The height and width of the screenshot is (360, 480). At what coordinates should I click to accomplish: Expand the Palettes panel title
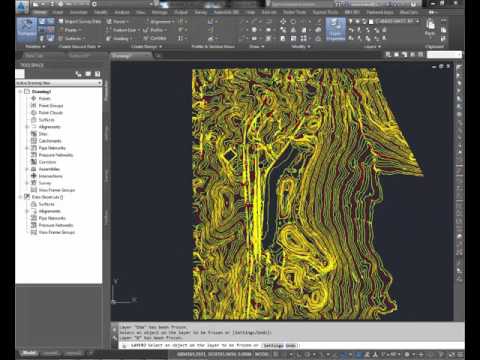point(35,46)
